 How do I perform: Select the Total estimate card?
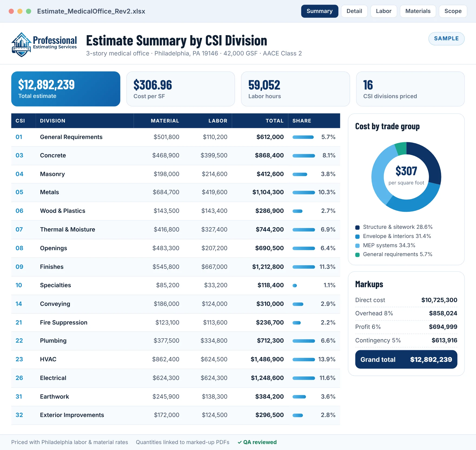66,89
